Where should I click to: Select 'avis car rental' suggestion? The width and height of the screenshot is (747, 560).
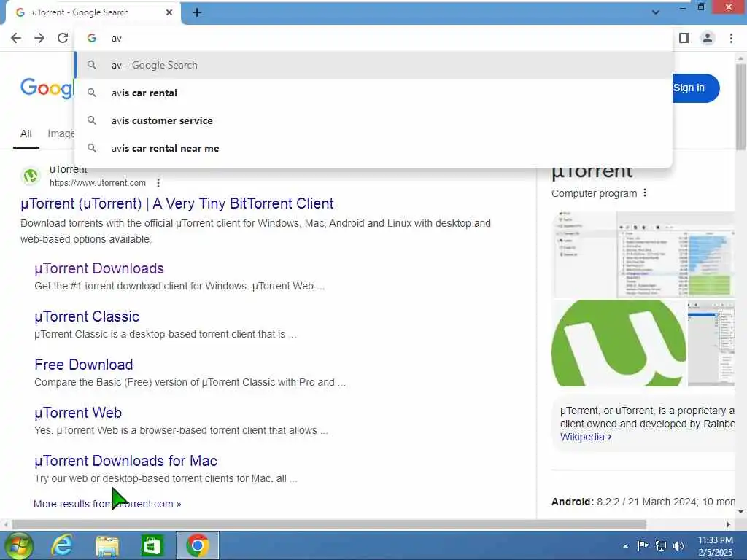(374, 93)
